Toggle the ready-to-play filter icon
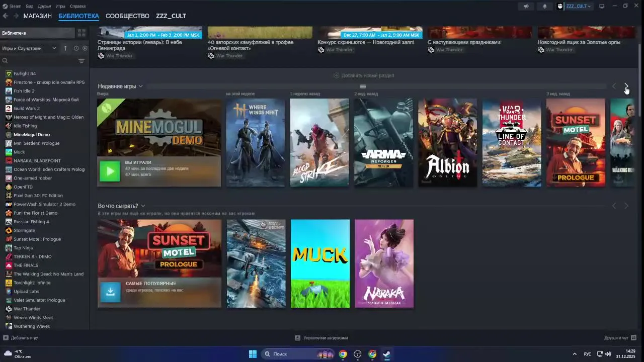The image size is (644, 362). pyautogui.click(x=85, y=48)
